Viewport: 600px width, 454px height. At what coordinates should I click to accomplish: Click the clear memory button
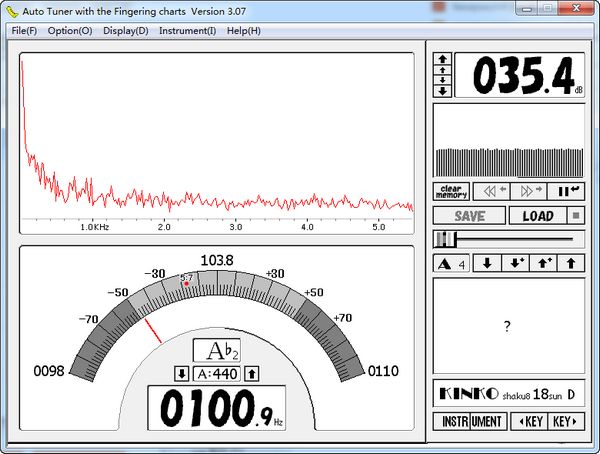[x=451, y=191]
